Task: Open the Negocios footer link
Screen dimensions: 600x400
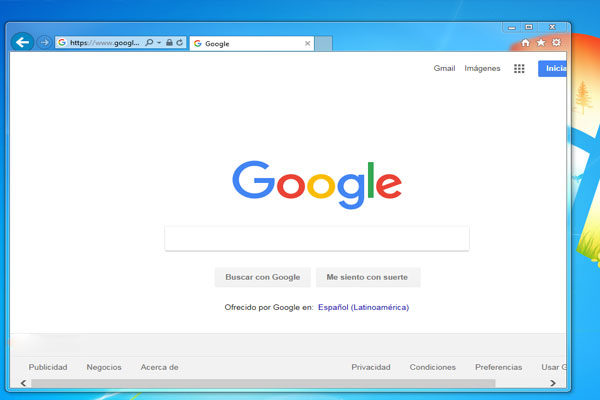Action: (104, 367)
